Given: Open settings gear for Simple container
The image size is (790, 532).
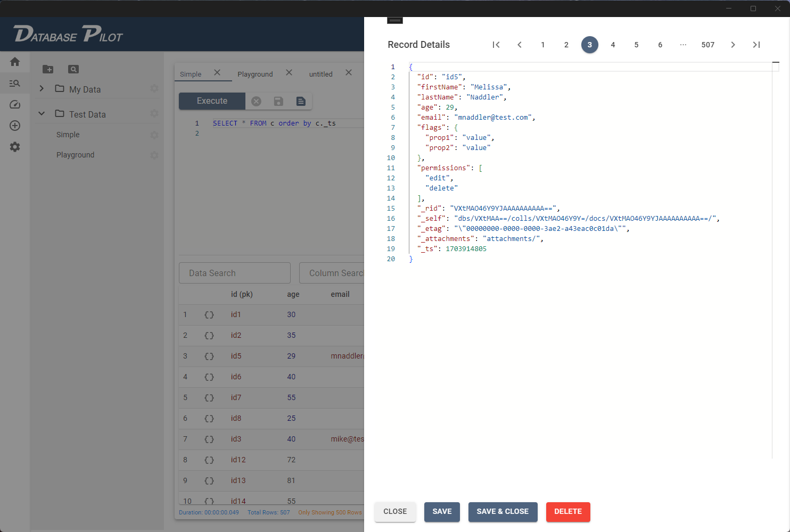Looking at the screenshot, I should (x=154, y=135).
